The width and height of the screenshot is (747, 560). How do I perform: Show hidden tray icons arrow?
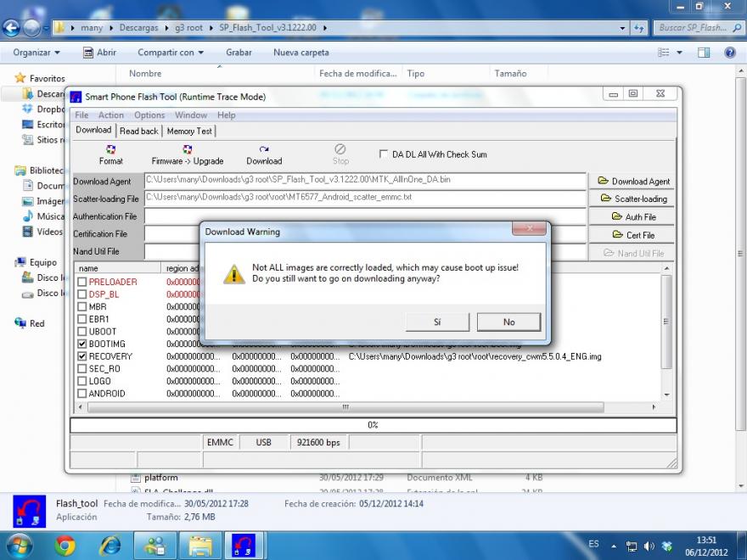click(614, 546)
